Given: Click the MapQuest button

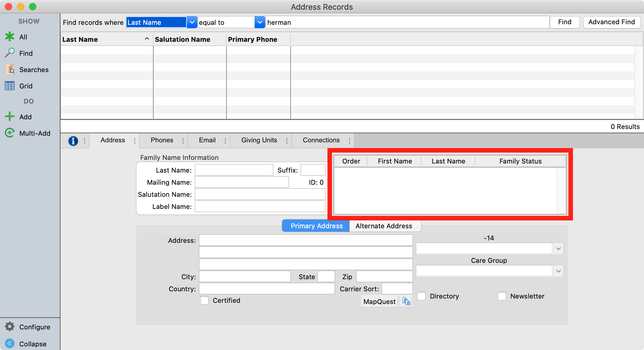Looking at the screenshot, I should point(379,302).
